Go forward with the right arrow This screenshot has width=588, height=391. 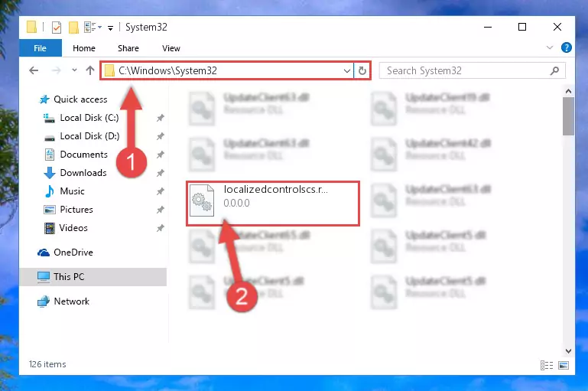(x=56, y=70)
